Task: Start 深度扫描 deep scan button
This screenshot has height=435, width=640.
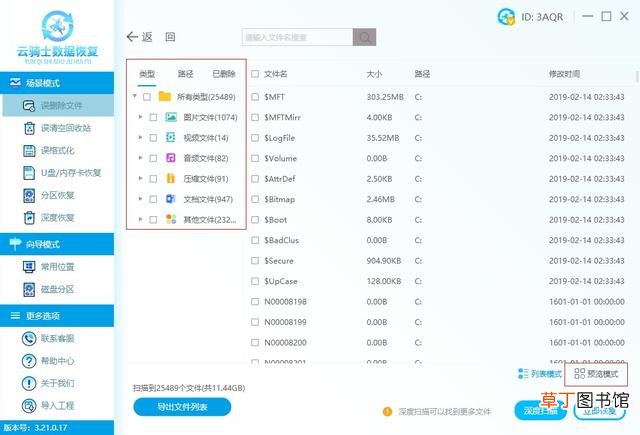Action: (540, 411)
